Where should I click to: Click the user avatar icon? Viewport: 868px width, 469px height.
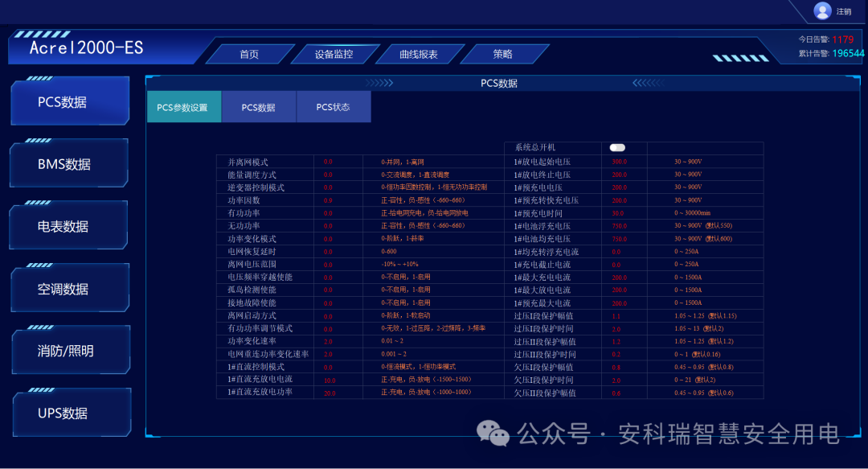click(822, 10)
